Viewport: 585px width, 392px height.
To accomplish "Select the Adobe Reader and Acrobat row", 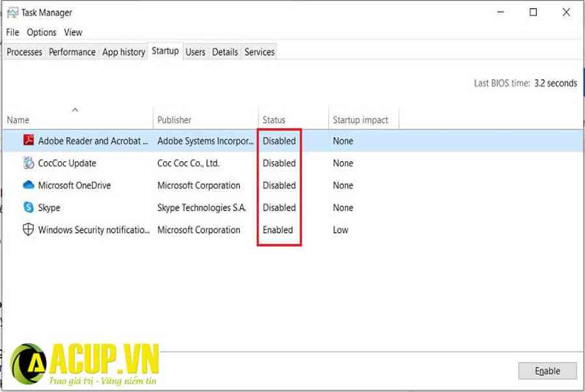I will click(293, 141).
